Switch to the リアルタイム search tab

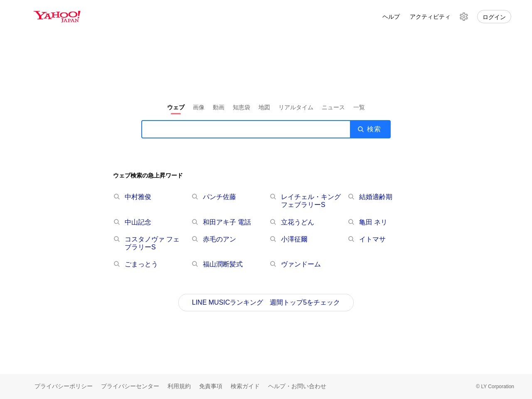coord(296,107)
